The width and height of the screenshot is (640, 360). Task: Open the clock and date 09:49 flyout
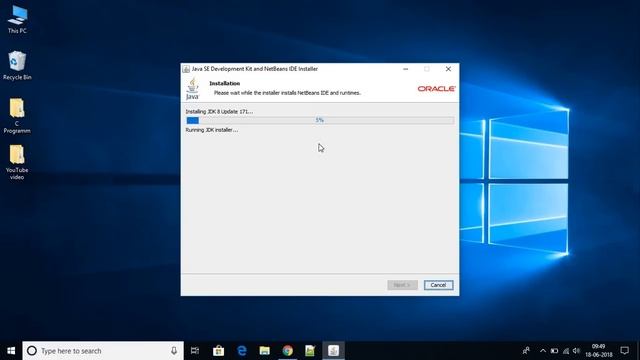599,351
